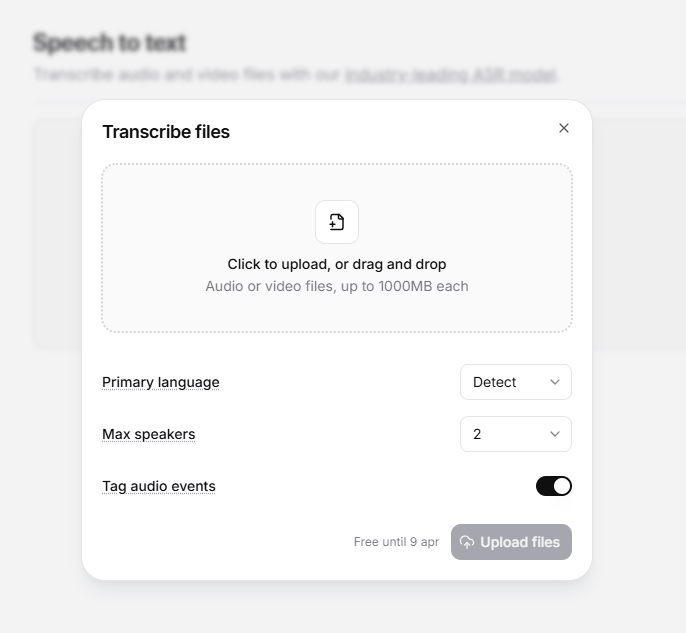Click the Upload files button
This screenshot has width=686, height=633.
[511, 542]
